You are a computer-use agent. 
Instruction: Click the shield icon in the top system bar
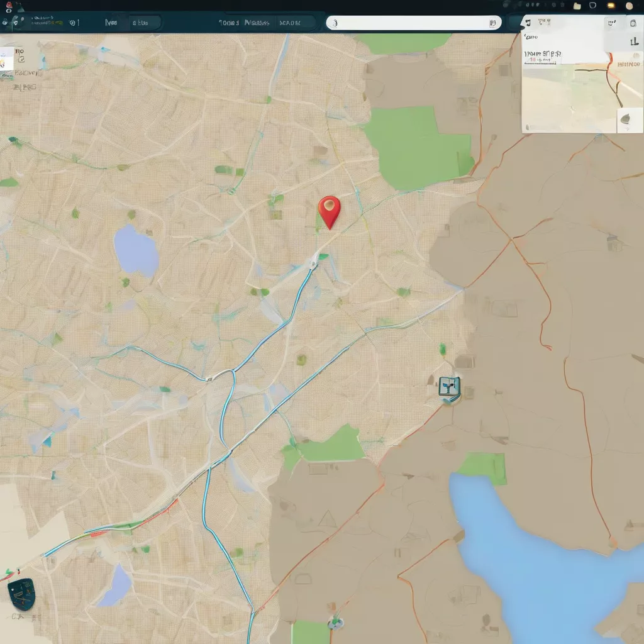click(592, 6)
